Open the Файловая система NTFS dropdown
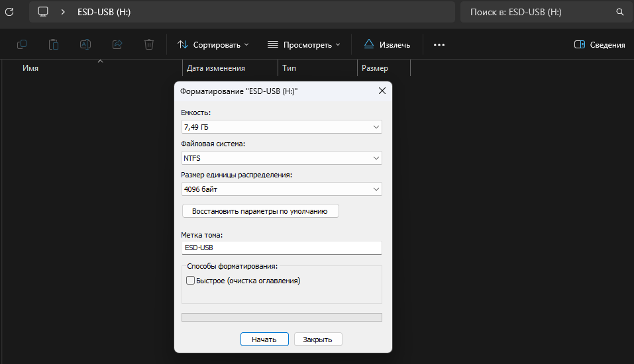 282,158
